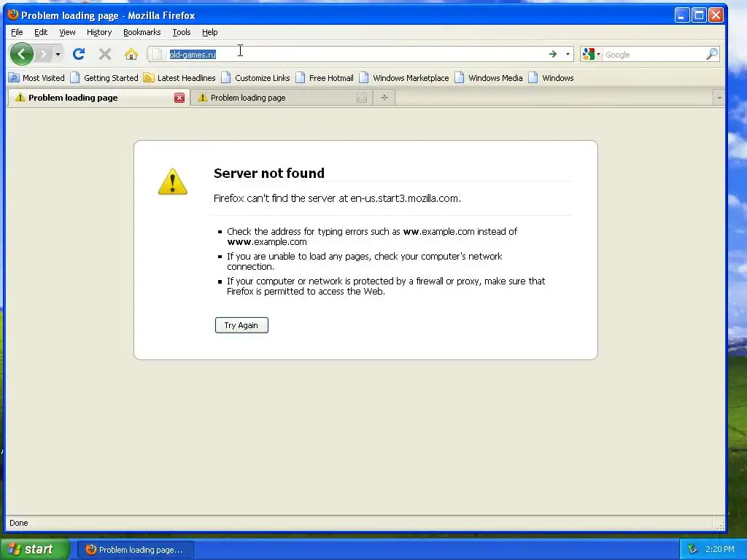Open the Most Visited bookmarks folder
The height and width of the screenshot is (560, 747).
click(36, 77)
